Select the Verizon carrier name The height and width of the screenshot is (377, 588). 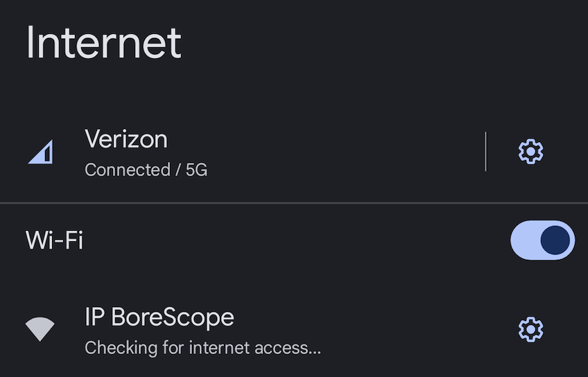(126, 139)
